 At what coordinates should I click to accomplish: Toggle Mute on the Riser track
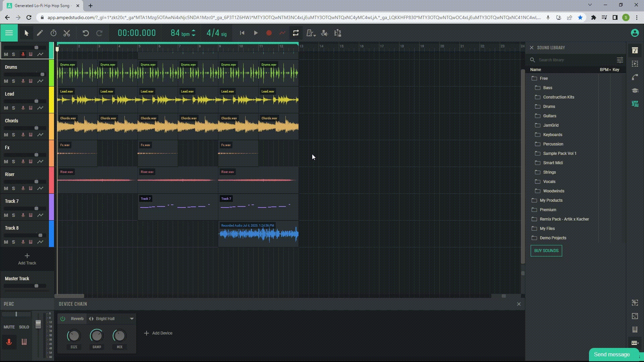tap(6, 188)
